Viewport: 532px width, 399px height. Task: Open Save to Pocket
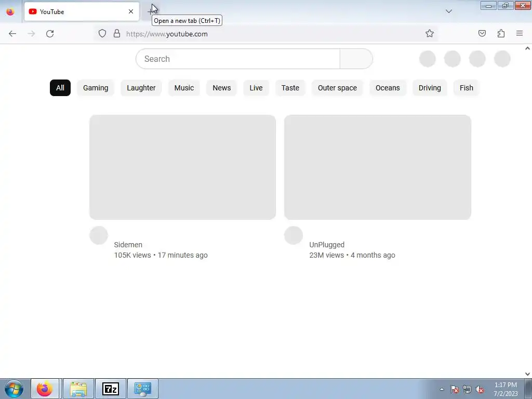point(482,33)
